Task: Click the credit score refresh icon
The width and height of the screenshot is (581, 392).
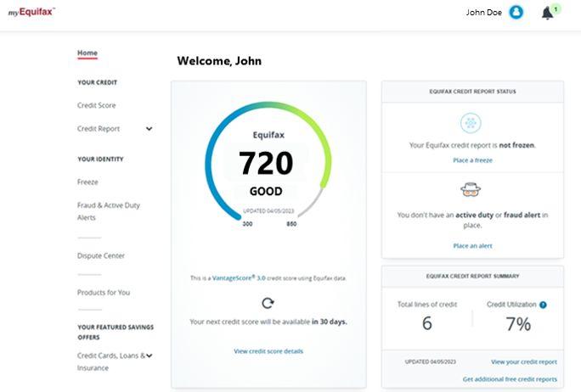Action: coord(268,303)
